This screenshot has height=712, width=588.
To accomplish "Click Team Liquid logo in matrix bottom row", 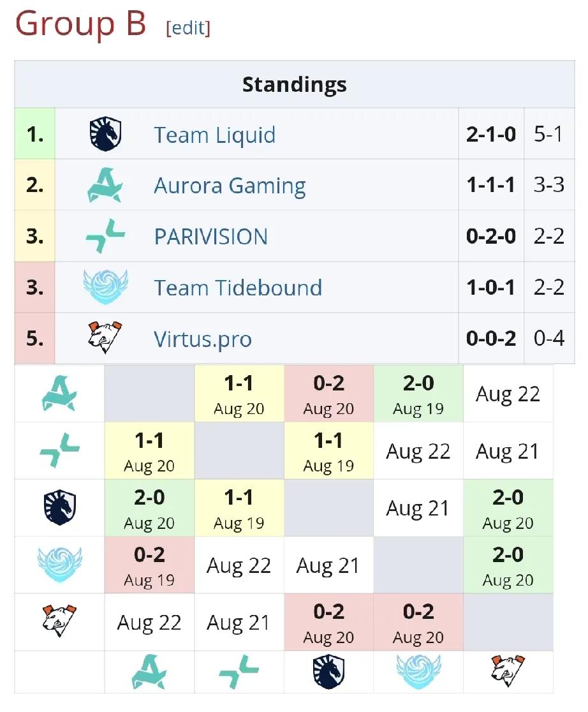I will point(328,672).
